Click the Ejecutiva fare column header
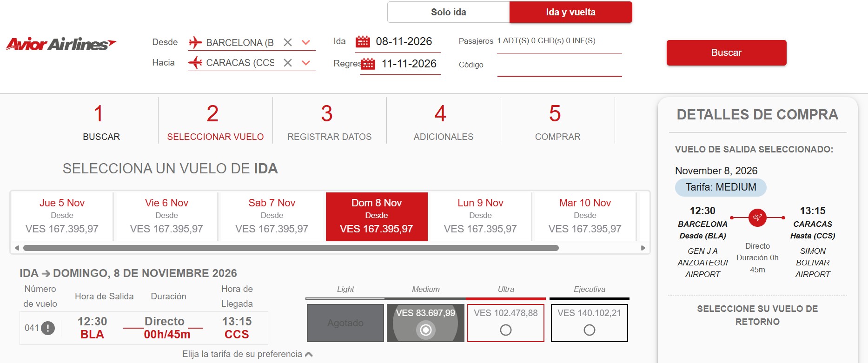The width and height of the screenshot is (868, 363). tap(590, 289)
